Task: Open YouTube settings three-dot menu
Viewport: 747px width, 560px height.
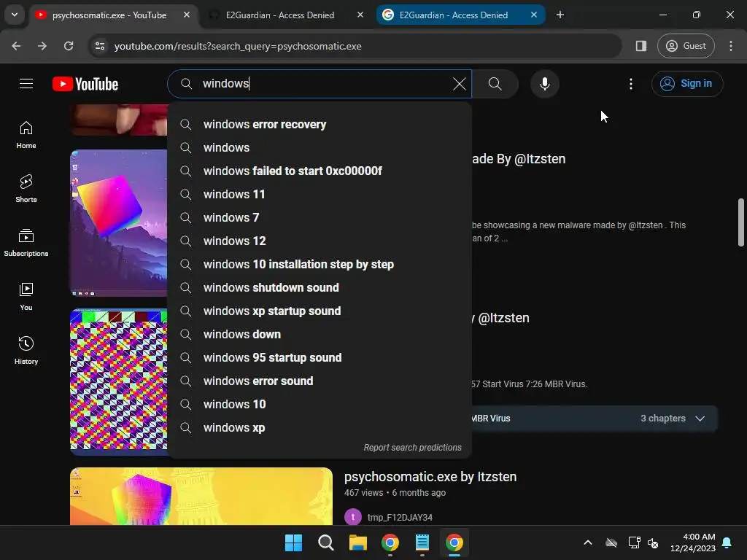Action: click(x=631, y=84)
